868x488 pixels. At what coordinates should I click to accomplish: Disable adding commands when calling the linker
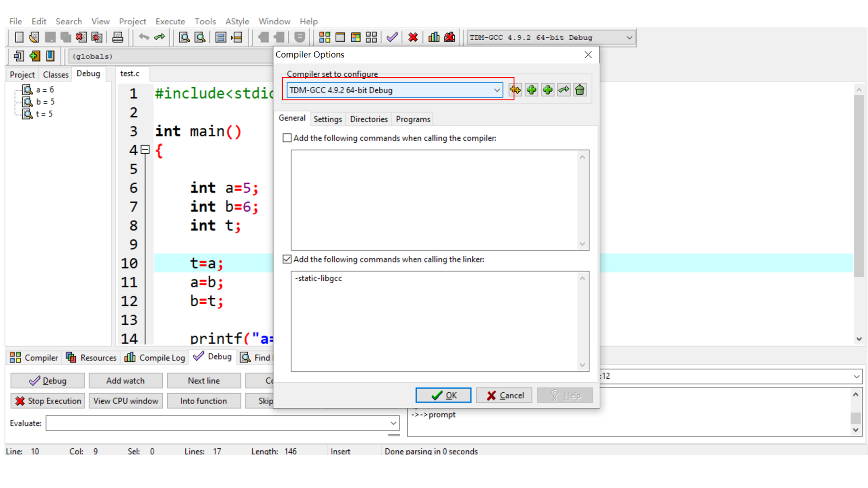click(x=287, y=259)
